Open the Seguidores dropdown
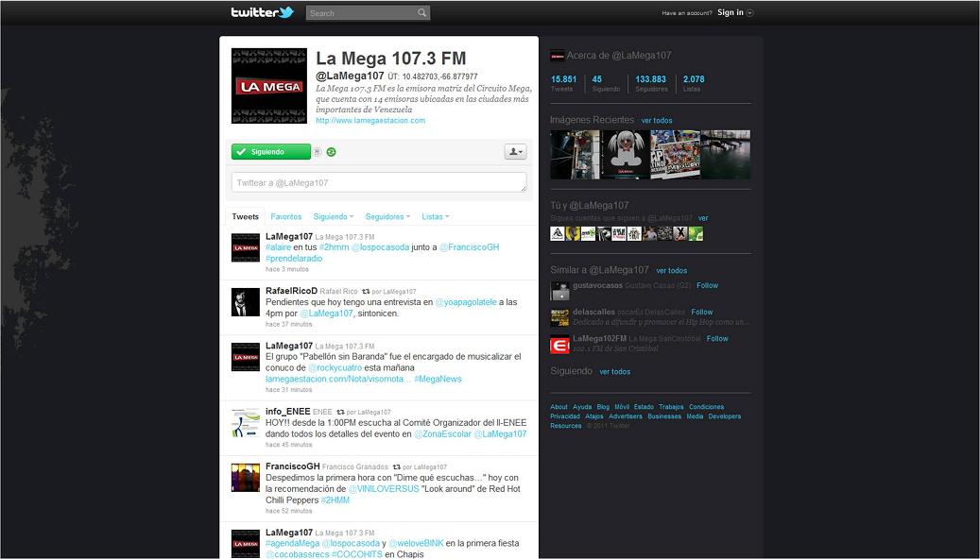Viewport: 980px width, 559px height. pos(386,216)
